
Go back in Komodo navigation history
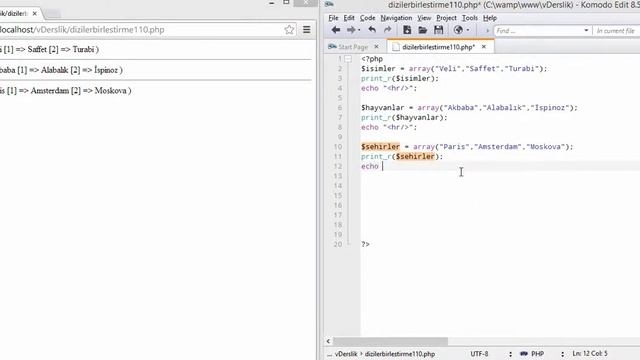point(336,30)
